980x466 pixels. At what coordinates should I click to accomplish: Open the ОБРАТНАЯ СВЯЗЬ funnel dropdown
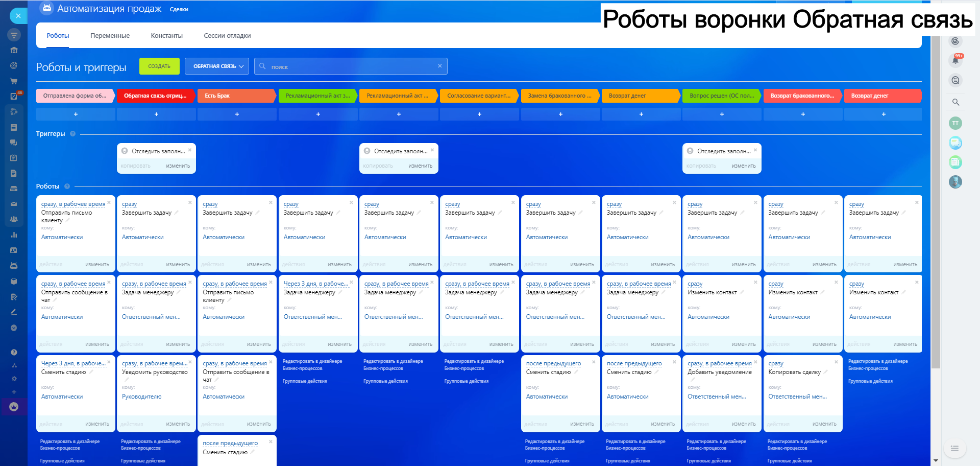click(x=217, y=66)
